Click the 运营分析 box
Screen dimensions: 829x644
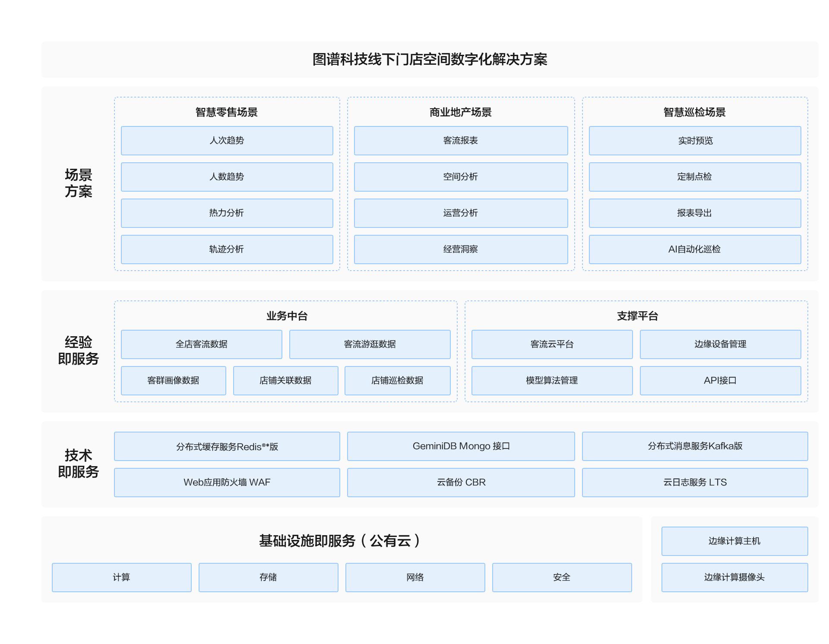pyautogui.click(x=461, y=213)
